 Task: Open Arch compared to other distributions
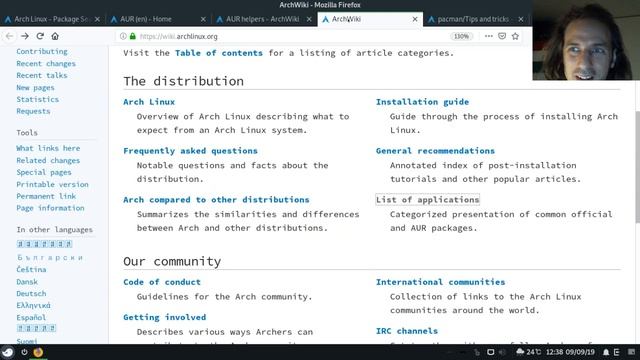[x=216, y=200]
